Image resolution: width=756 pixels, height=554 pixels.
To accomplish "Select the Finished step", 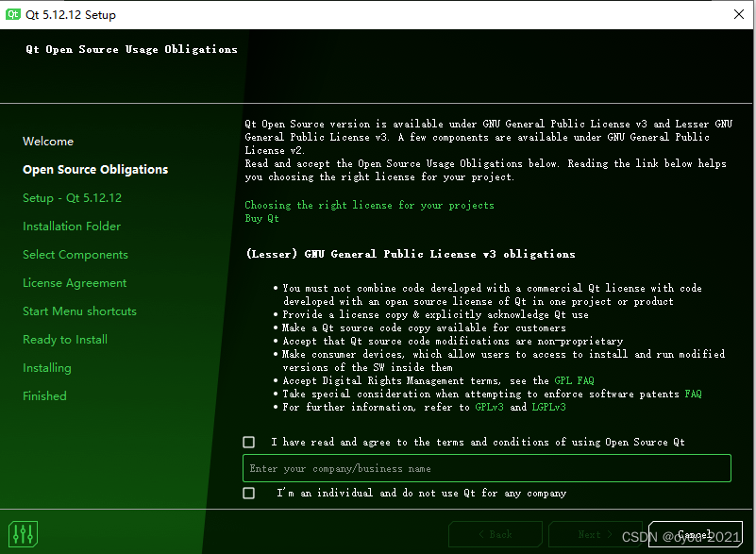I will [x=45, y=396].
